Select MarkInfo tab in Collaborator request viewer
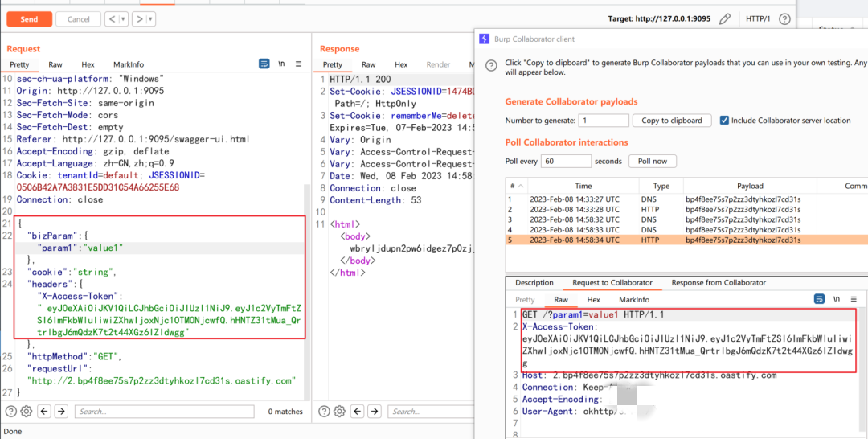Viewport: 868px width, 439px height. [x=634, y=299]
